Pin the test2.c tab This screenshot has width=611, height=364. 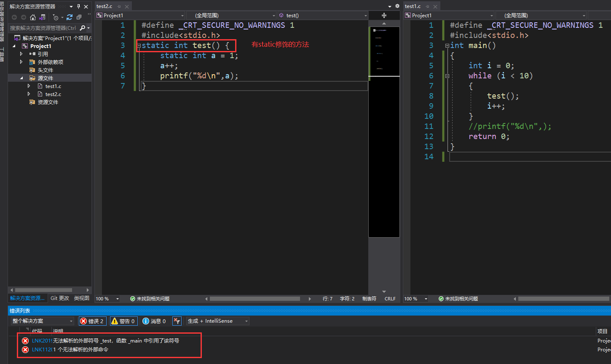pyautogui.click(x=119, y=6)
